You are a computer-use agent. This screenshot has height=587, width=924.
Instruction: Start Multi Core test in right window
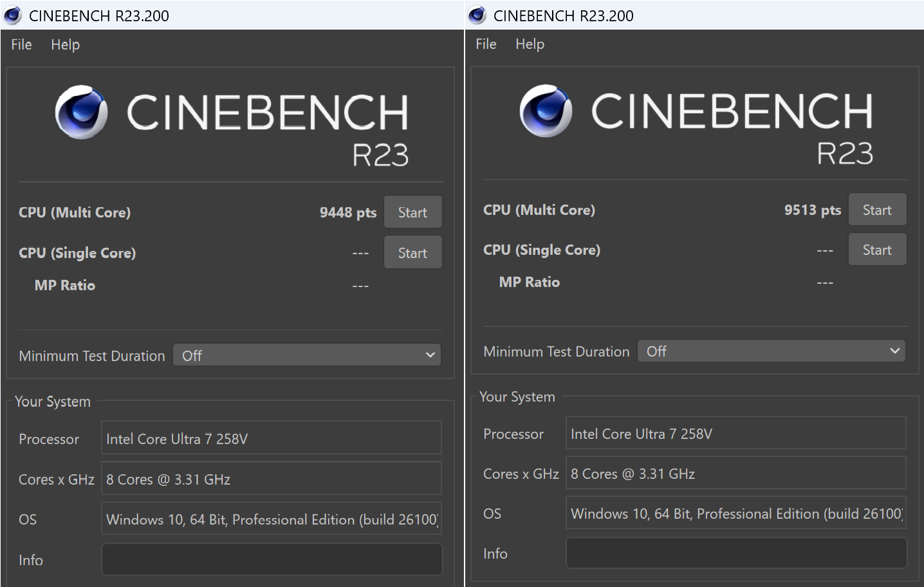(878, 210)
